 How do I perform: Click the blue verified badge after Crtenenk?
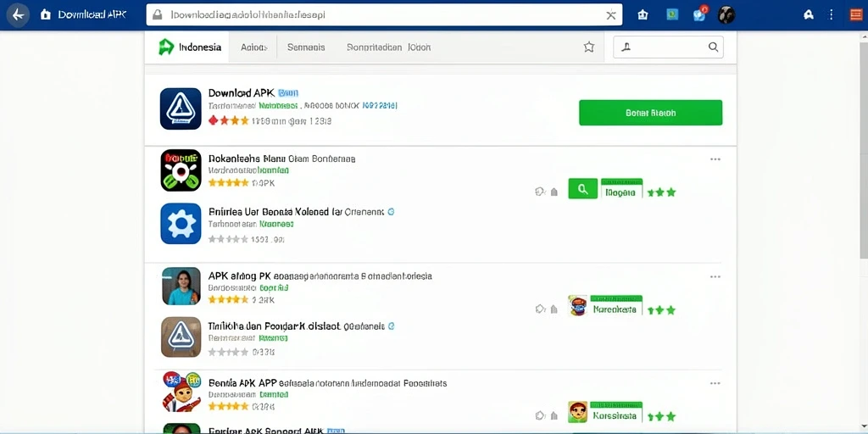(391, 211)
